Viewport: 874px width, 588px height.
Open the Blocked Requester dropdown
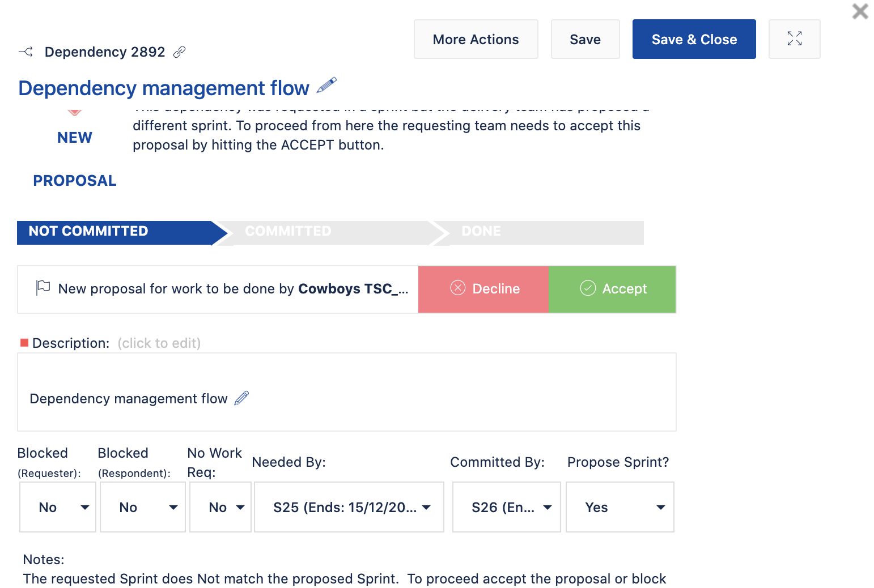pos(57,507)
